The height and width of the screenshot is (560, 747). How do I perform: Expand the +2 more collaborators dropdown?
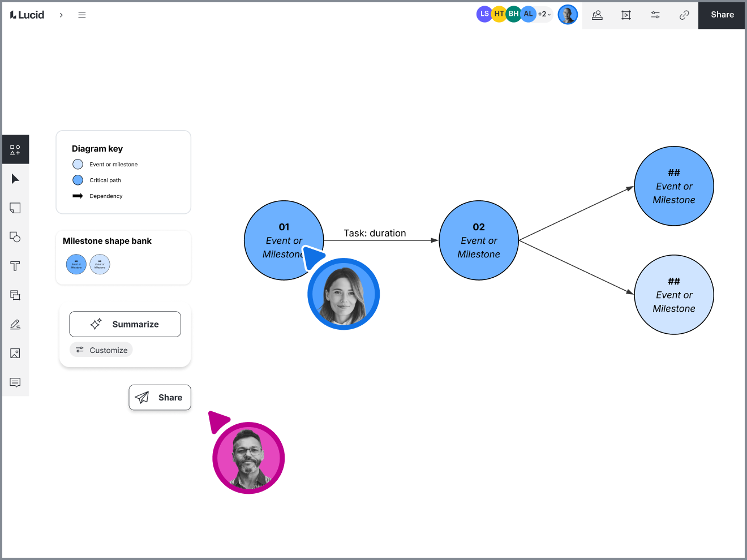coord(544,14)
